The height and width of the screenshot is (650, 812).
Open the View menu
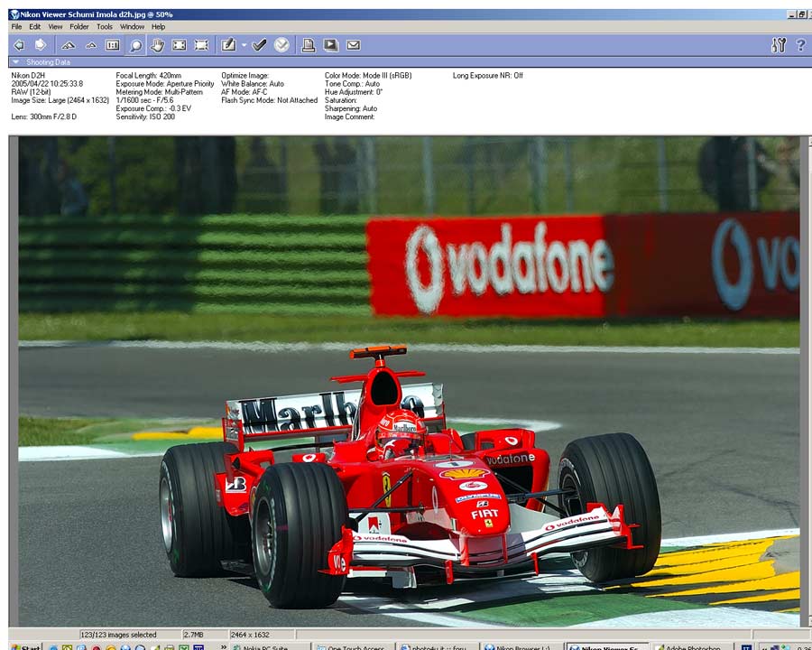(55, 26)
